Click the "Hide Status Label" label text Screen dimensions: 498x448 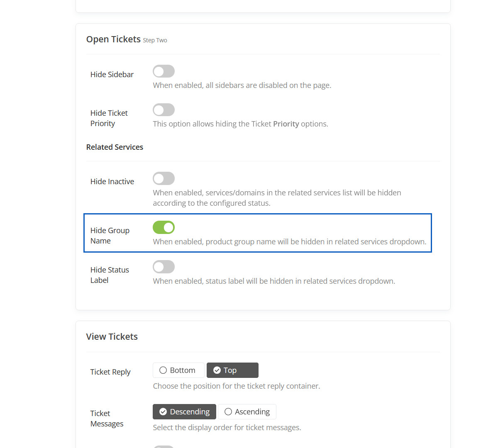pos(110,275)
